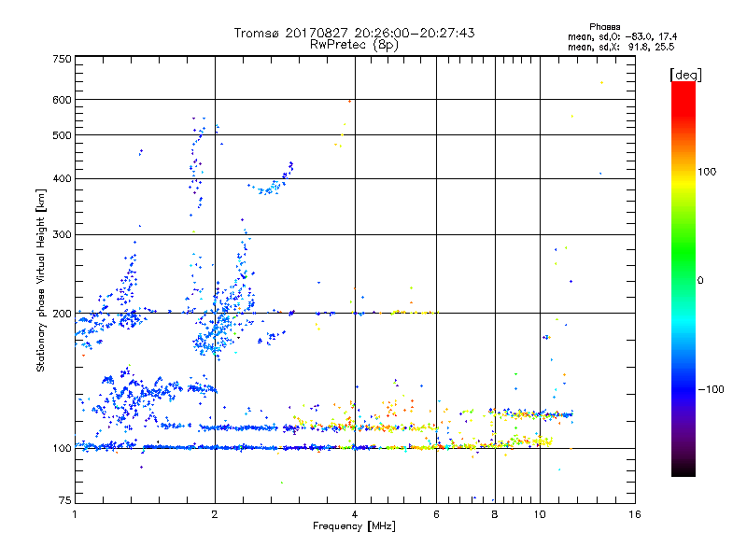Click the 'Frequency [MHz]' axis title
747x560 pixels.
pyautogui.click(x=354, y=526)
